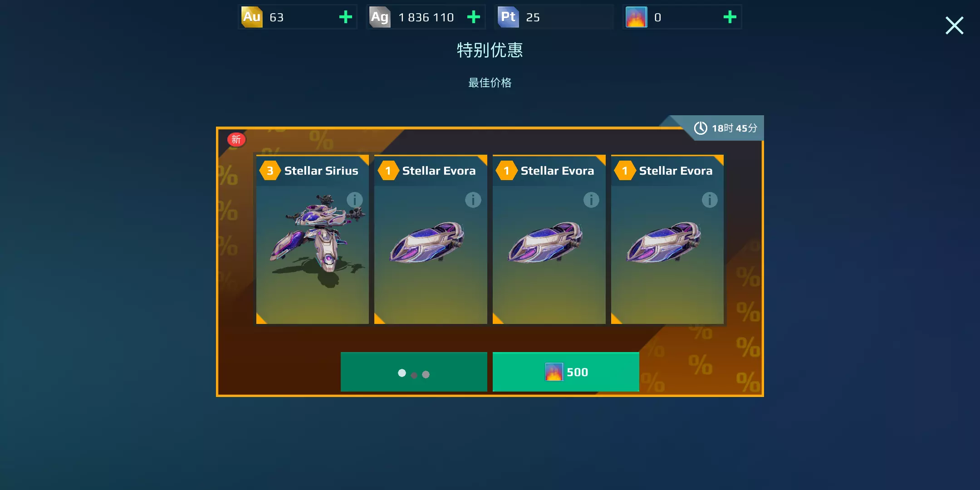Viewport: 980px width, 490px height.
Task: Select the second Stellar Evora card
Action: tap(549, 240)
